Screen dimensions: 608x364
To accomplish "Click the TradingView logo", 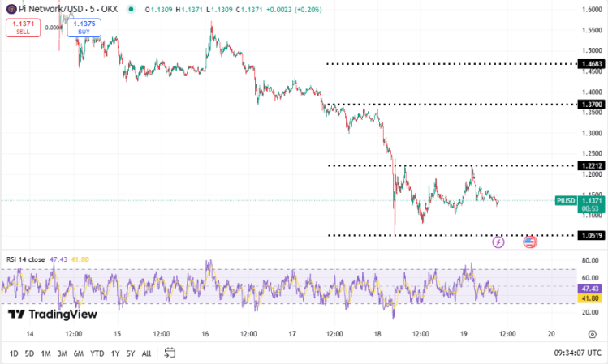I will click(53, 315).
